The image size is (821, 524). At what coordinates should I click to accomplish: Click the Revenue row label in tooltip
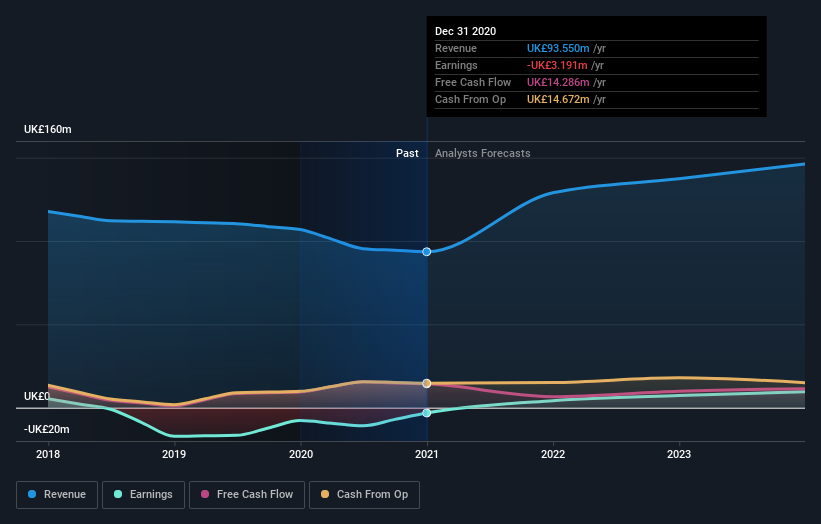[x=456, y=48]
